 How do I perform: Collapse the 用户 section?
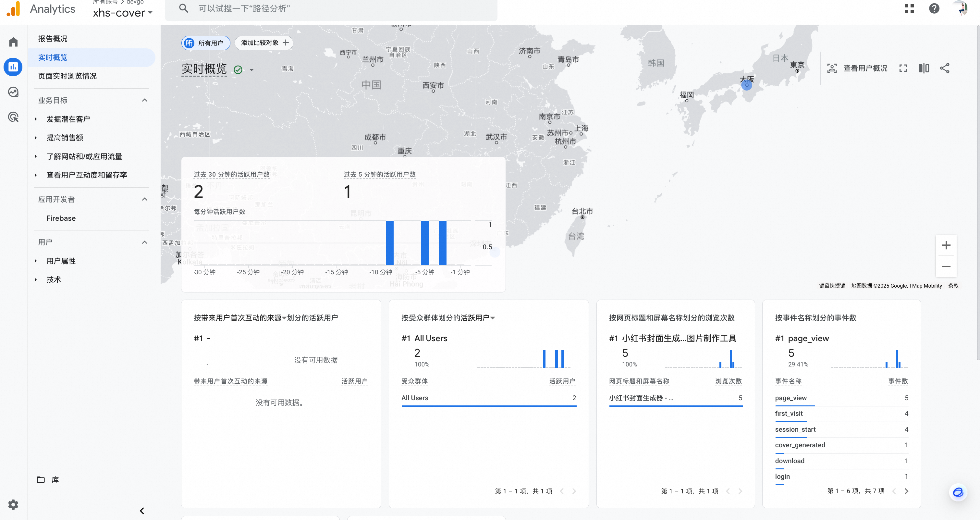tap(144, 242)
